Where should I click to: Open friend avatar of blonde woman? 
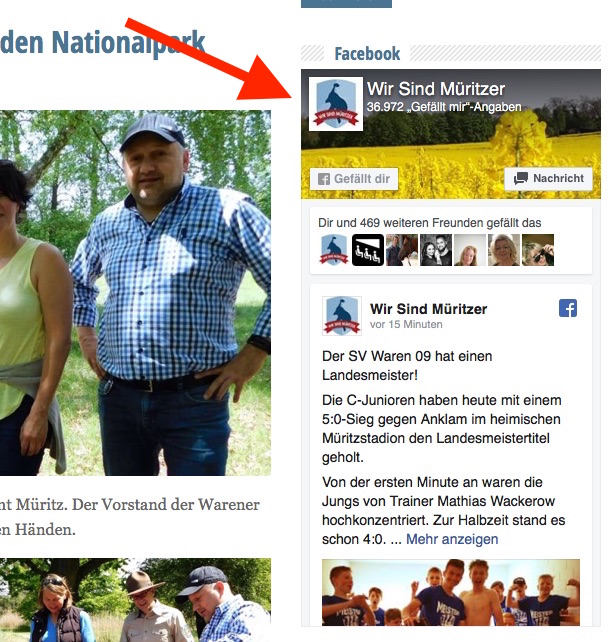504,250
